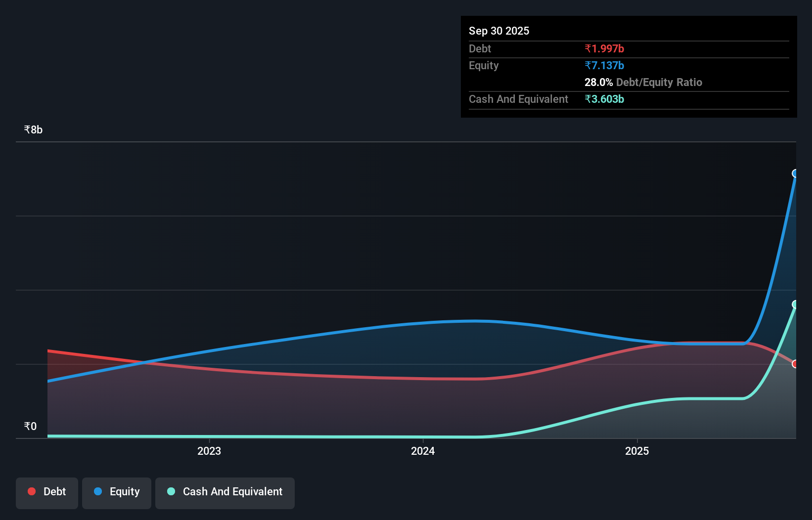Click the ₹8b axis label
Screen dimensions: 812x520
click(33, 129)
